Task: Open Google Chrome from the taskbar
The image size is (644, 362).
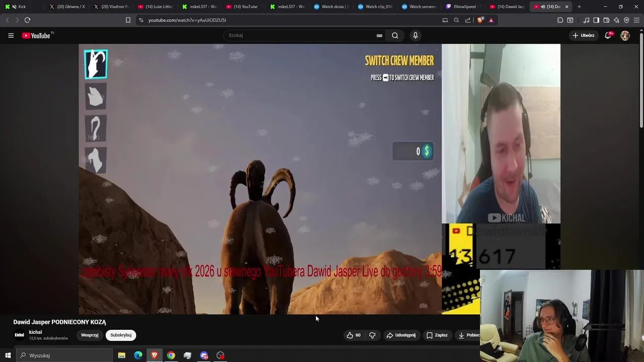Action: coord(171,355)
